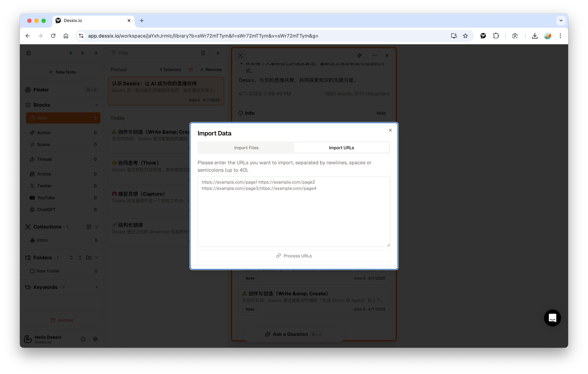Viewport: 588px width, 374px height.
Task: Collapse the left sidebar panel
Action: point(29,53)
